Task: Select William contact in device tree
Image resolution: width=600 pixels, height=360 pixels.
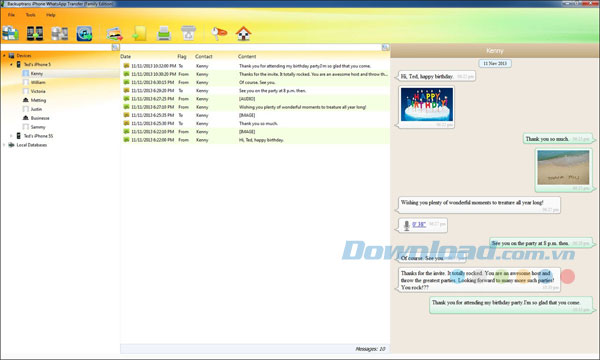Action: pyautogui.click(x=38, y=82)
